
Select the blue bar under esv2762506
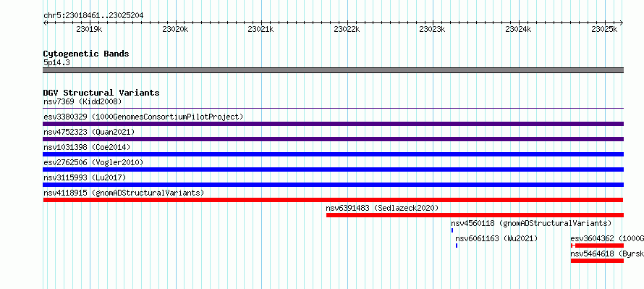(x=334, y=169)
